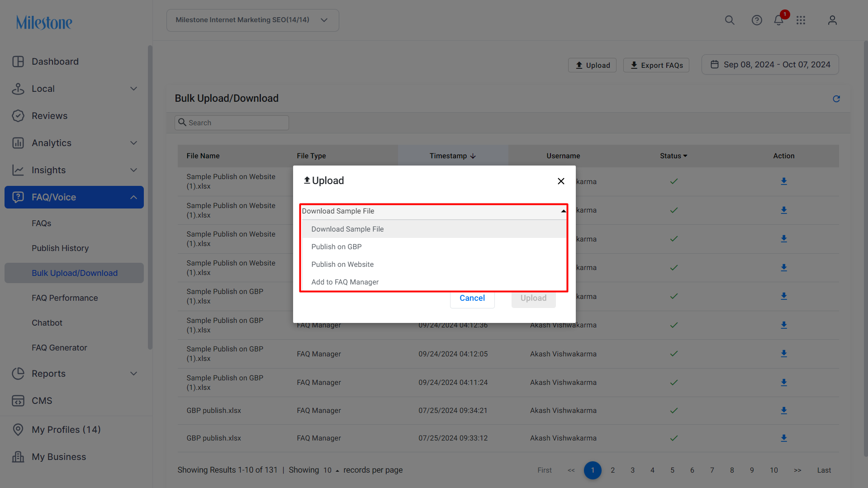Download the 09/24/2024 04:12:05 file
The image size is (868, 488).
coord(784,354)
